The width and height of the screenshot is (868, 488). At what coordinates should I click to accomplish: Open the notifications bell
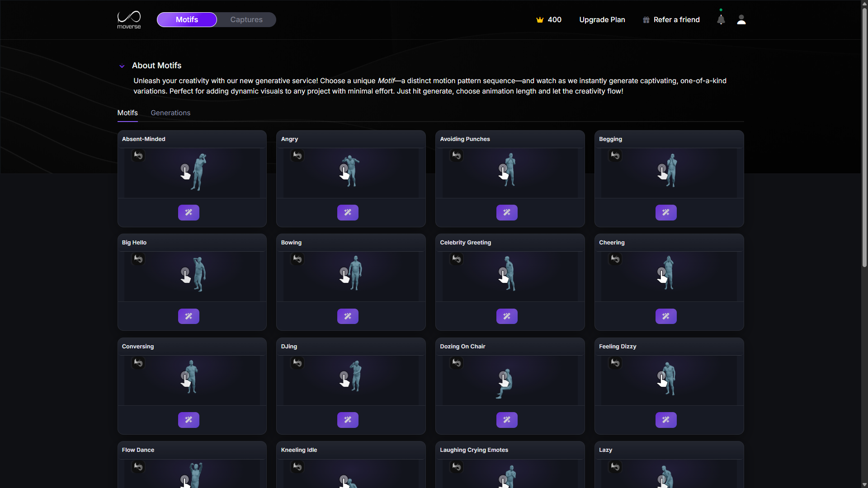pos(721,19)
